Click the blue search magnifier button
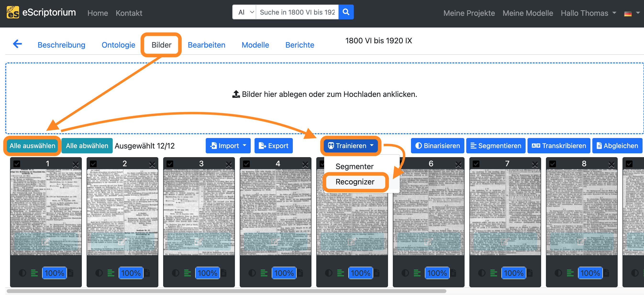The height and width of the screenshot is (299, 644). pyautogui.click(x=346, y=12)
